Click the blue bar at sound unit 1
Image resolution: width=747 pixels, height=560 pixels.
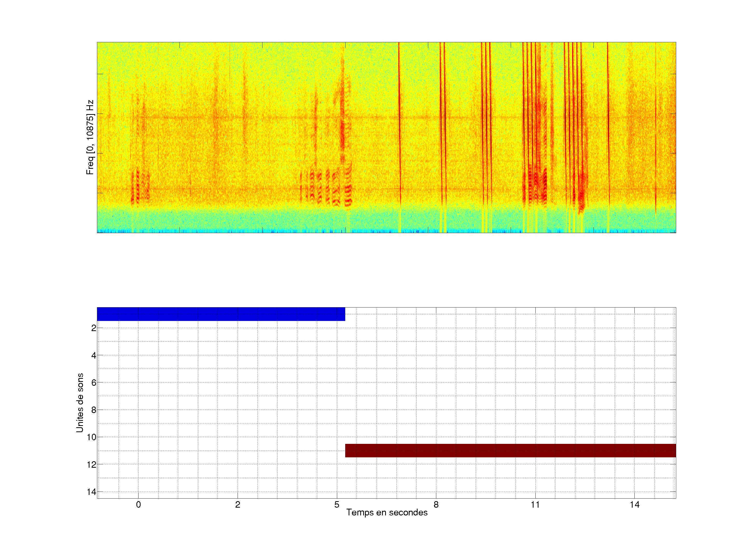tap(221, 314)
